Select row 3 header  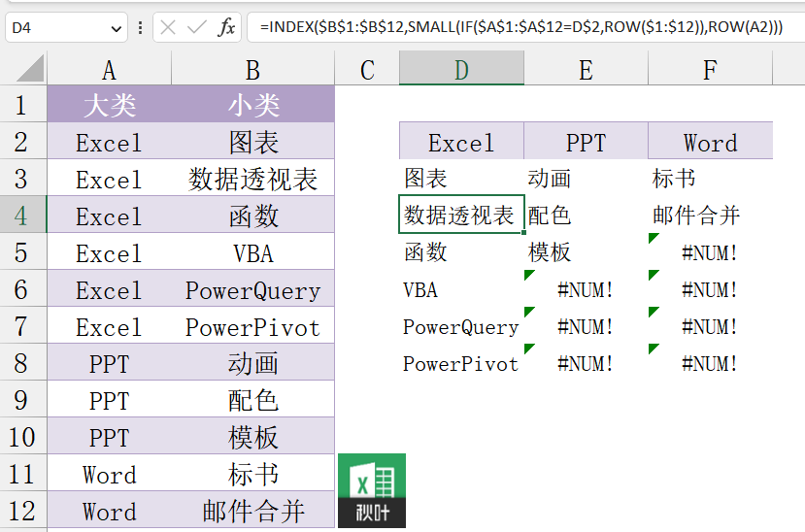23,178
